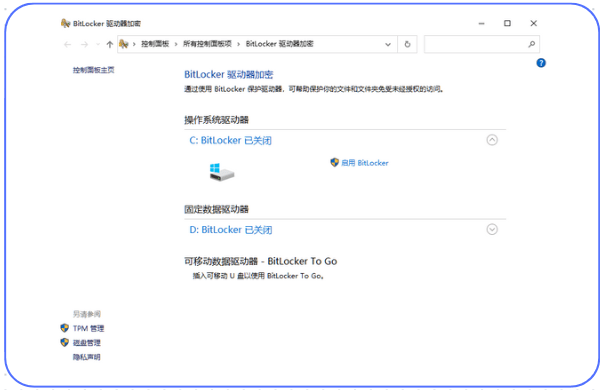The width and height of the screenshot is (603, 390).
Task: Close the BitLocker window
Action: tap(533, 23)
